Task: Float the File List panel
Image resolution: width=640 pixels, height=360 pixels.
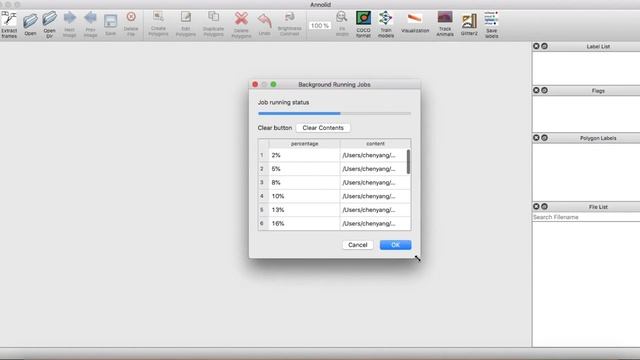Action: 544,207
